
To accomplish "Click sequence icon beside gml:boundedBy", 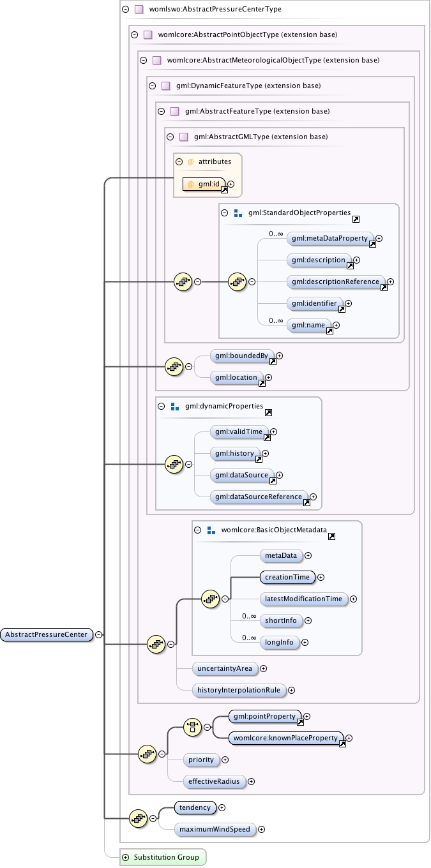I will coord(174,367).
